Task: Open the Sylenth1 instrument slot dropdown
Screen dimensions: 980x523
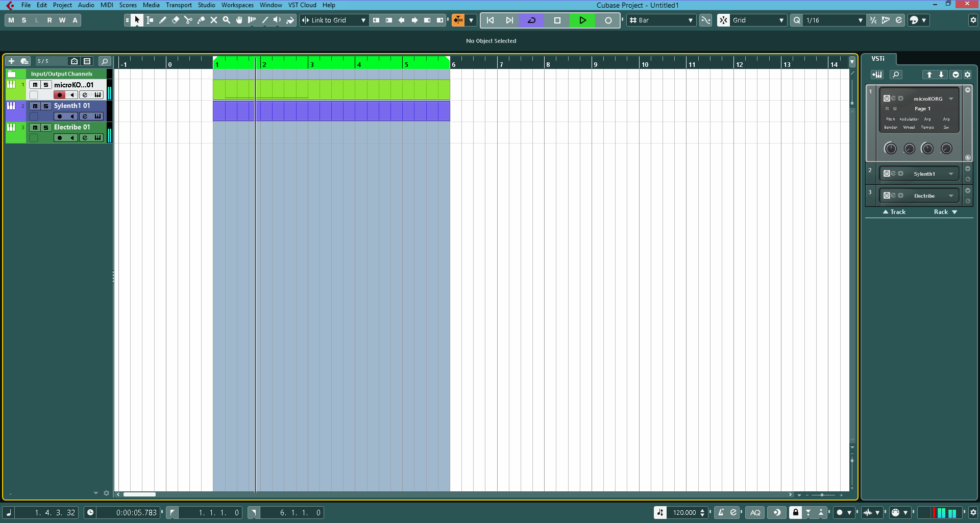Action: (951, 174)
